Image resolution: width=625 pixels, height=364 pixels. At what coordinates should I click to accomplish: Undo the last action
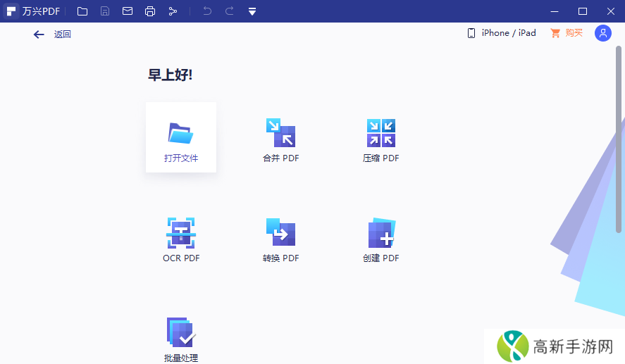pyautogui.click(x=207, y=11)
